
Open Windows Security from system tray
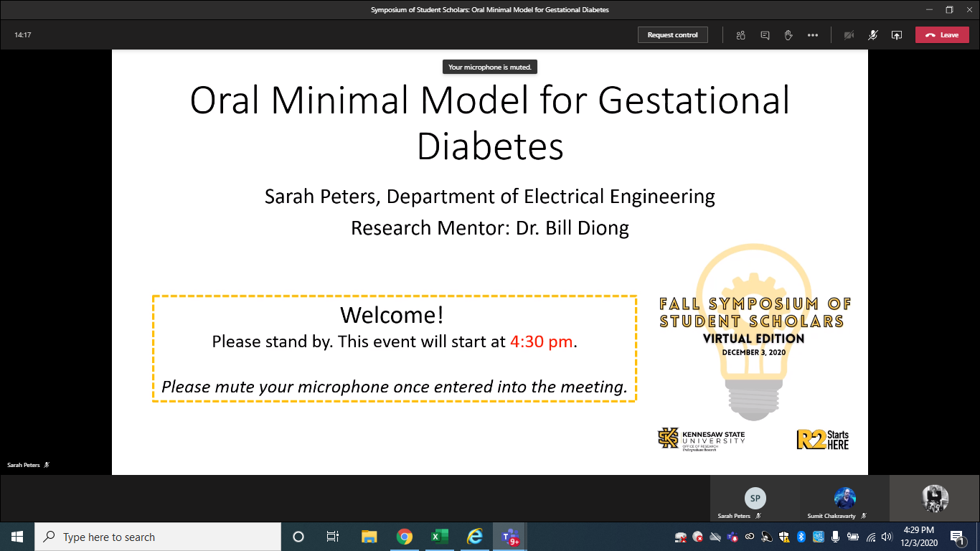click(784, 537)
